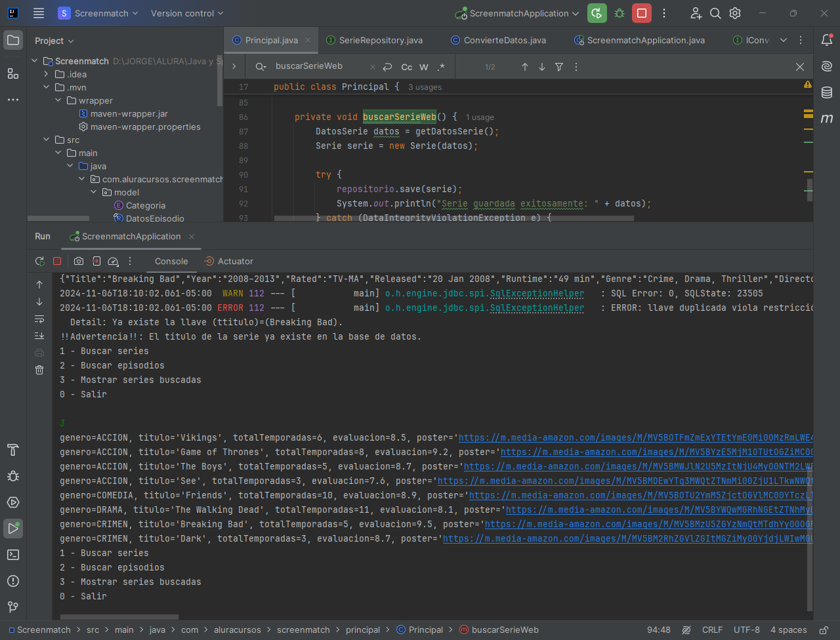
Task: Open the Project tool window folder icon
Action: click(13, 40)
